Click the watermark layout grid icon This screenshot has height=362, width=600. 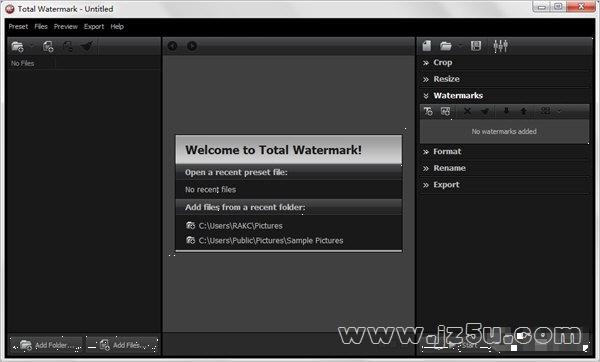click(545, 111)
